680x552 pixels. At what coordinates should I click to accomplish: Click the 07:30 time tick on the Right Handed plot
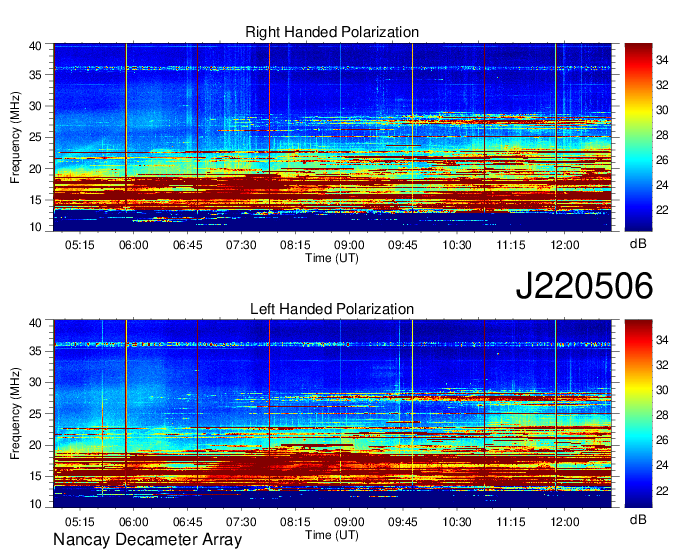[241, 245]
